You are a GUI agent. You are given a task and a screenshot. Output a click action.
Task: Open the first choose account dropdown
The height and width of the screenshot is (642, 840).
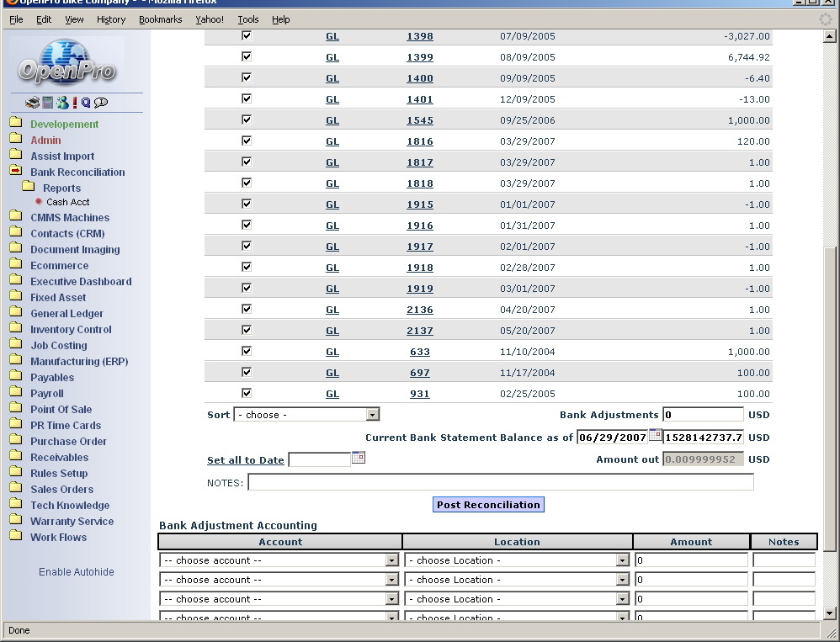[x=279, y=560]
